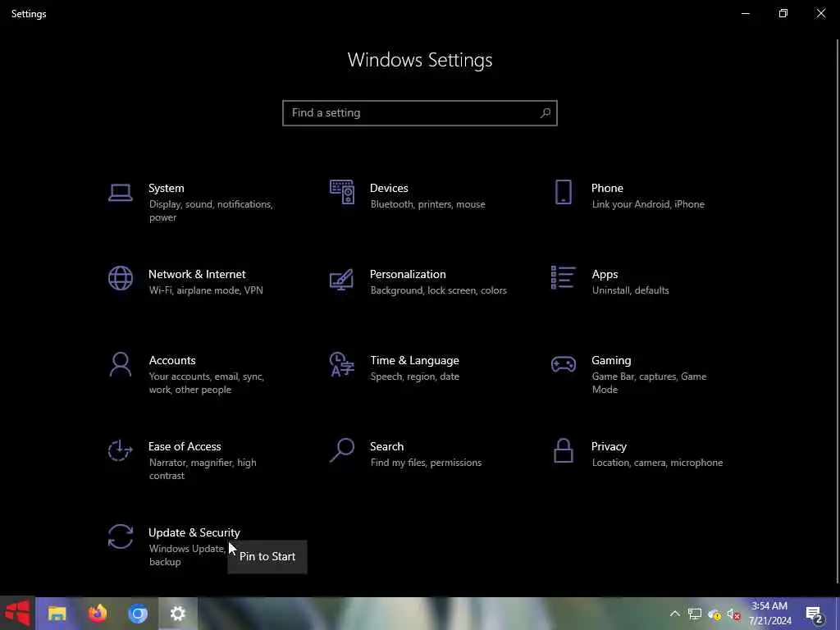
Task: Click the Settings gear in the taskbar
Action: click(178, 614)
